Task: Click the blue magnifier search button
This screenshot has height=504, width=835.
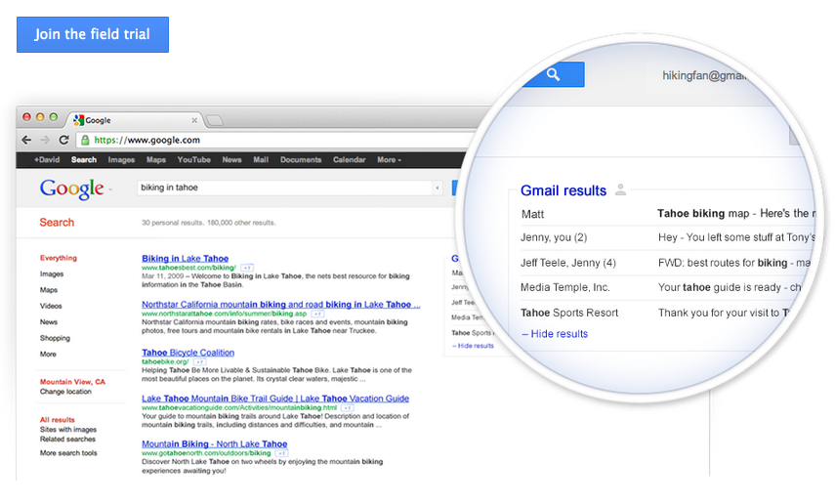Action: 553,74
